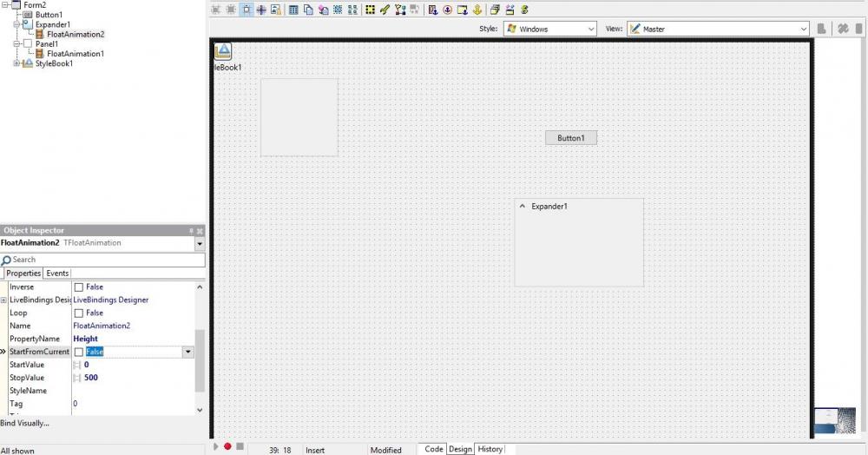The height and width of the screenshot is (455, 868).
Task: Click the Bind Visually... link
Action: pos(24,424)
